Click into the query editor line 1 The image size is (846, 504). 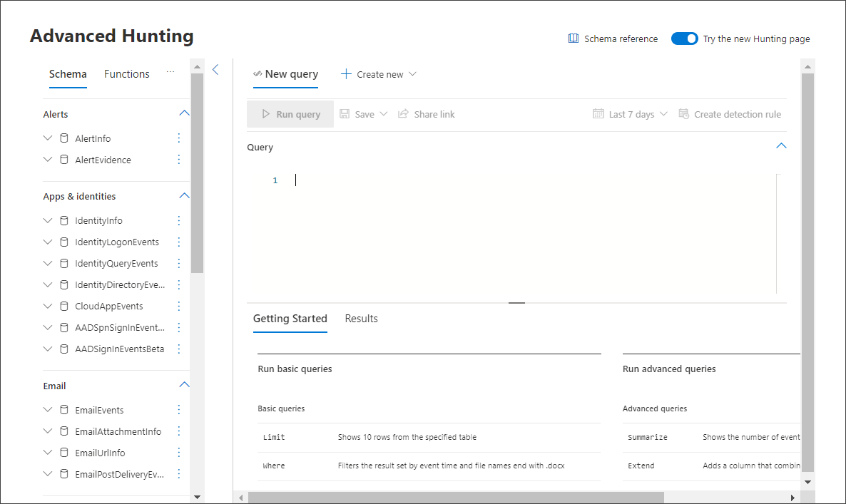499,181
